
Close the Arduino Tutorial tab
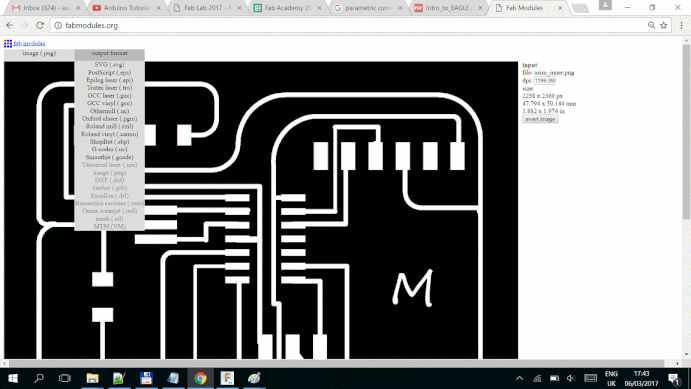(x=159, y=8)
